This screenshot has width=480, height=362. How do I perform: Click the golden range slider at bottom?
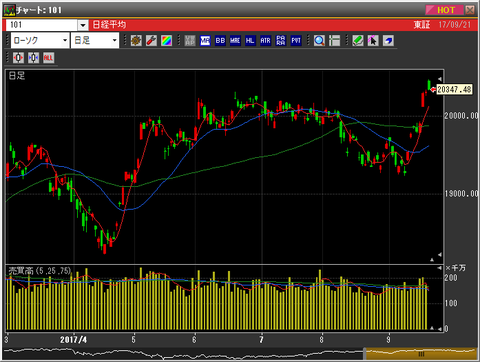coord(421,354)
